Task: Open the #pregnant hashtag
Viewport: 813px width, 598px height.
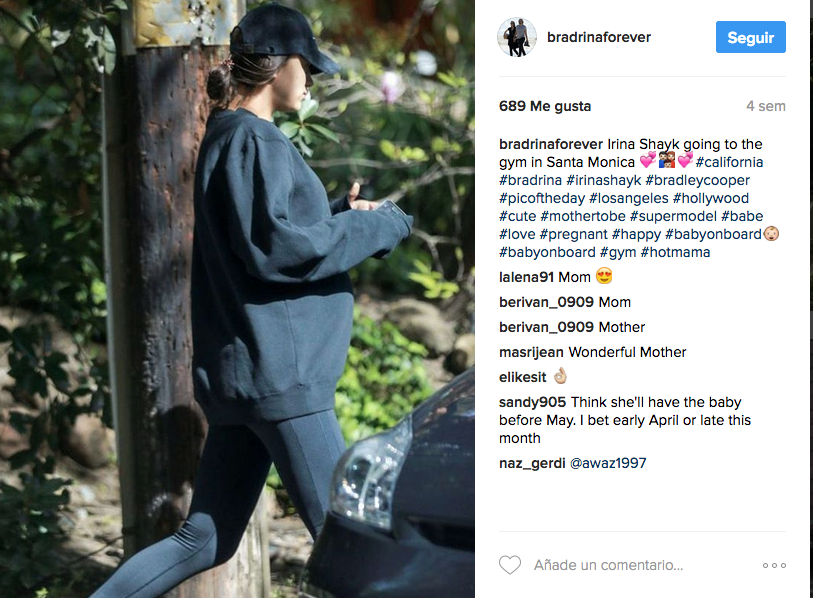Action: click(573, 234)
